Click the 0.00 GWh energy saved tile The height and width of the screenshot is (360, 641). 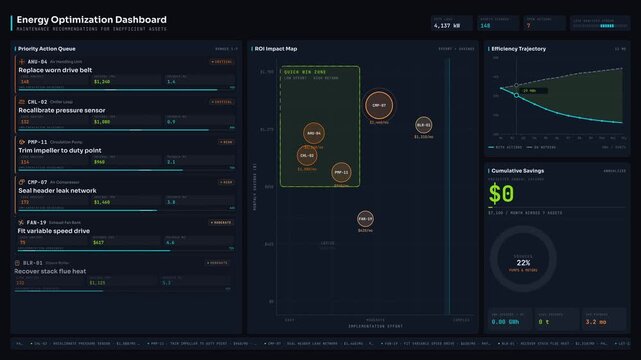(510, 319)
